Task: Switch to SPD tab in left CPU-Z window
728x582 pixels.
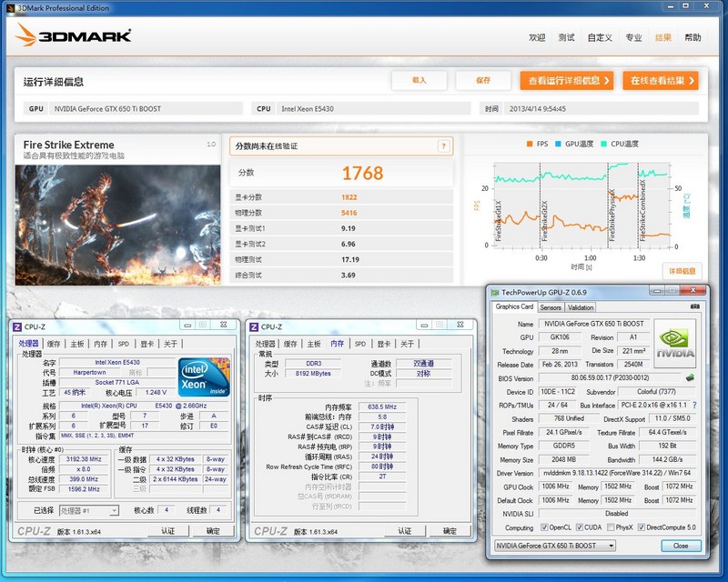Action: coord(124,344)
